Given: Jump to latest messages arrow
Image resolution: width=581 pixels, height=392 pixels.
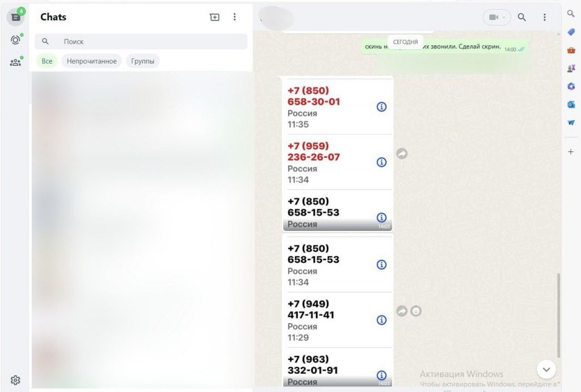Looking at the screenshot, I should point(546,369).
